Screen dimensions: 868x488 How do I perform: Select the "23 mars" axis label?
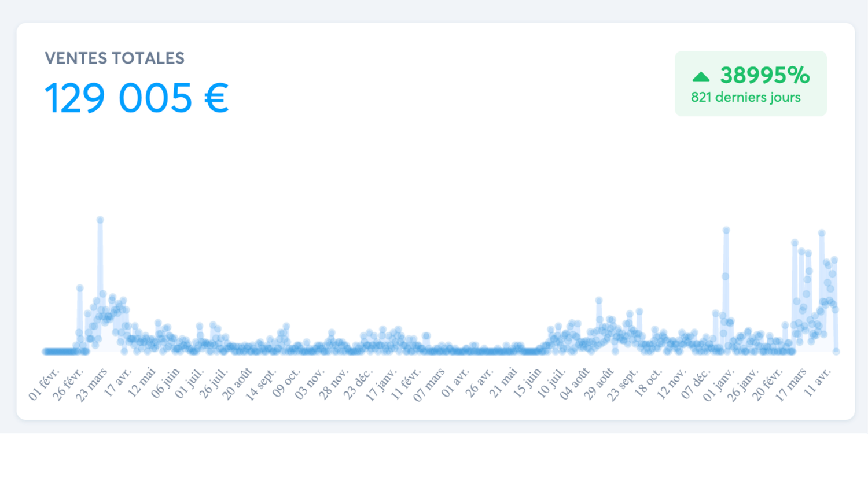(91, 385)
